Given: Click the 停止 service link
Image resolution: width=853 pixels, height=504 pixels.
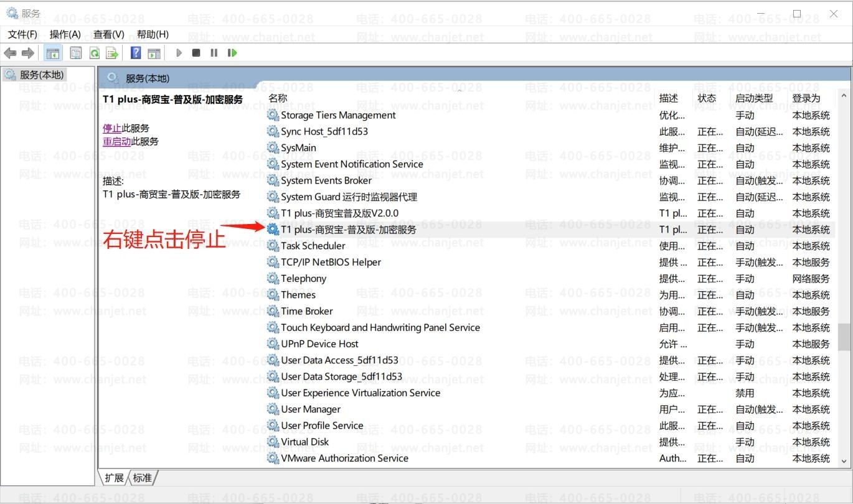Looking at the screenshot, I should click(x=112, y=128).
